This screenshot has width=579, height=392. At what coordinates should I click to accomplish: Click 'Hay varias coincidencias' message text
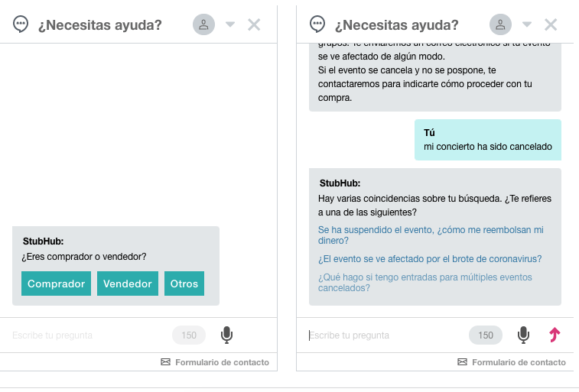[x=434, y=206]
